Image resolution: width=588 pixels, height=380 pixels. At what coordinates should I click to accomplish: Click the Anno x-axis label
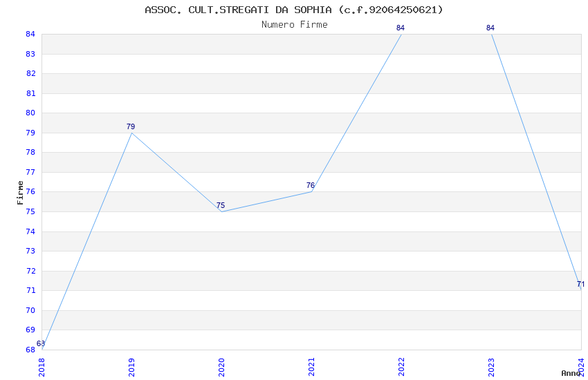tap(571, 373)
